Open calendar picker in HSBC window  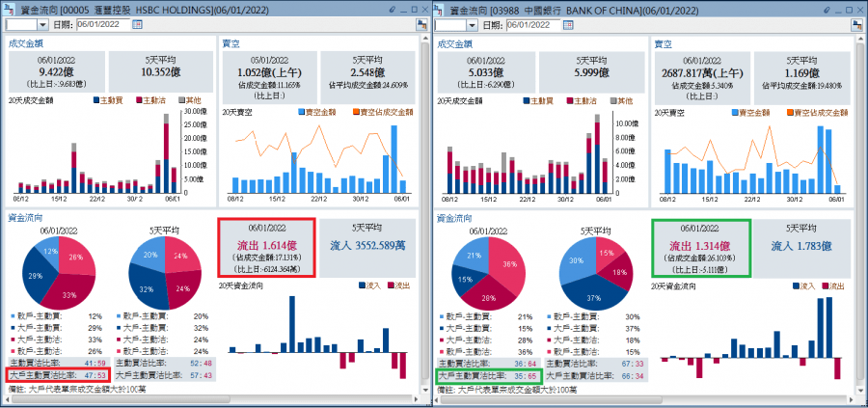[x=137, y=24]
